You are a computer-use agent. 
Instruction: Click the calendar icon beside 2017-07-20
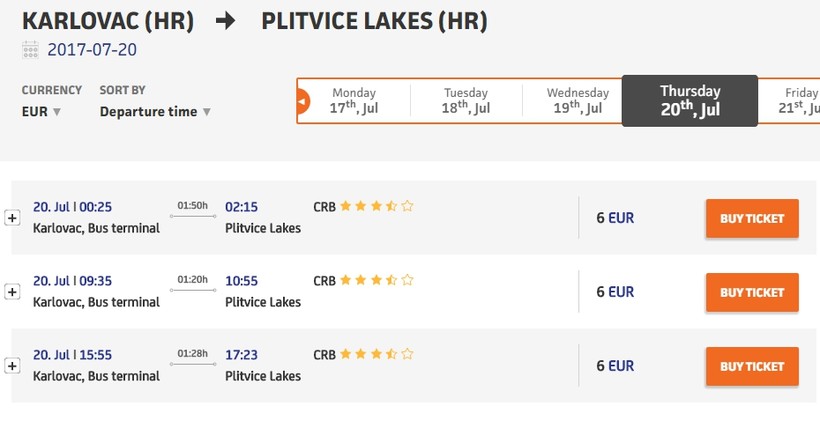coord(30,49)
